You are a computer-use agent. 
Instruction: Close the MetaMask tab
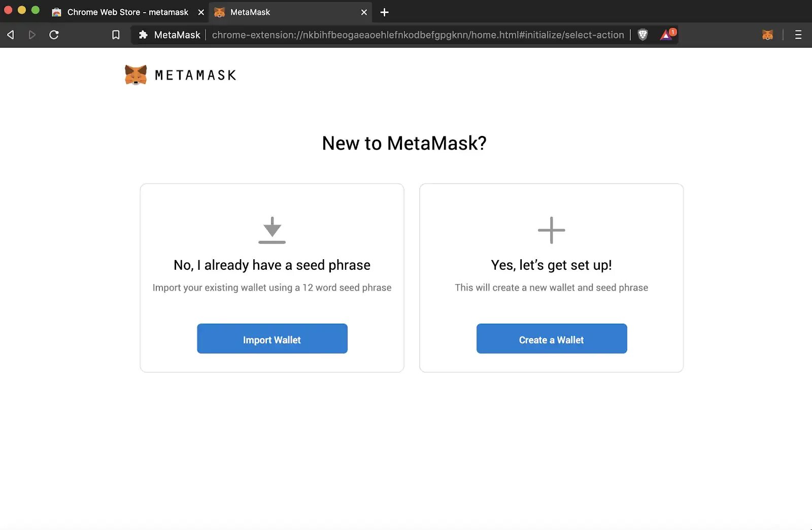tap(364, 12)
